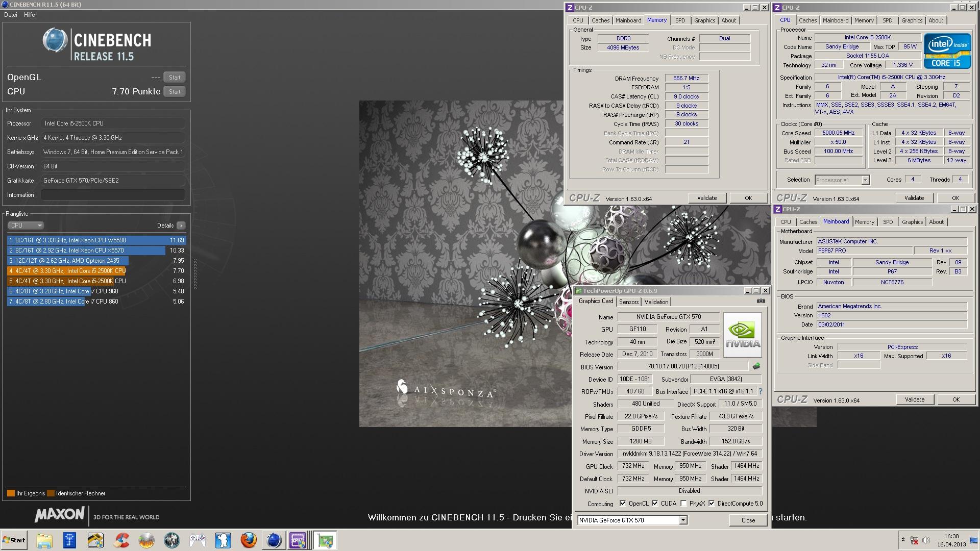
Task: Select the Core i7 860 ranking row
Action: pyautogui.click(x=96, y=302)
